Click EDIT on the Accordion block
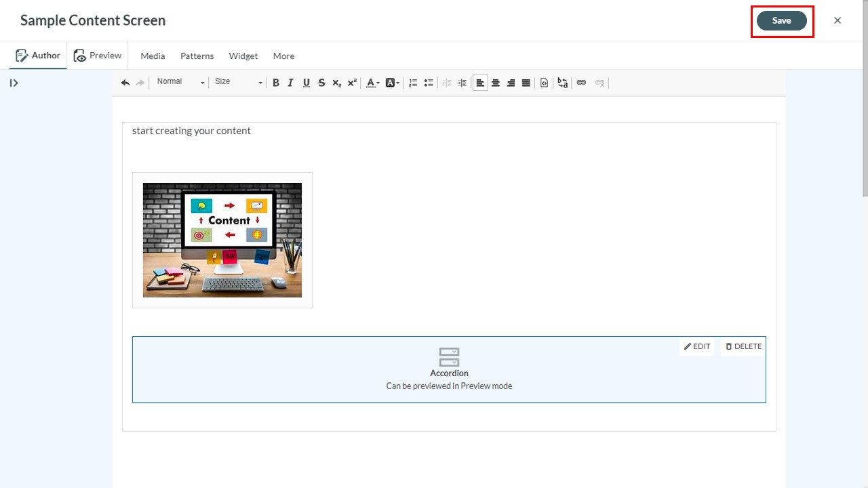868x488 pixels. [697, 346]
